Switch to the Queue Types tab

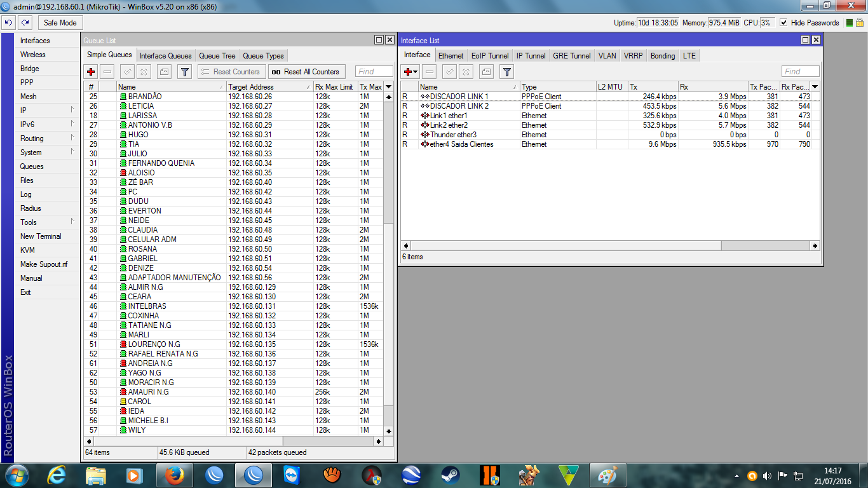tap(263, 56)
